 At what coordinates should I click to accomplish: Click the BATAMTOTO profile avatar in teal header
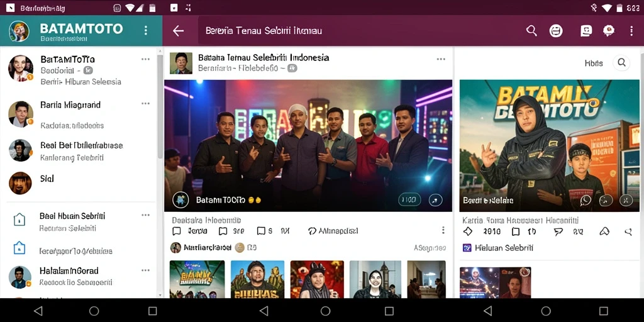19,31
